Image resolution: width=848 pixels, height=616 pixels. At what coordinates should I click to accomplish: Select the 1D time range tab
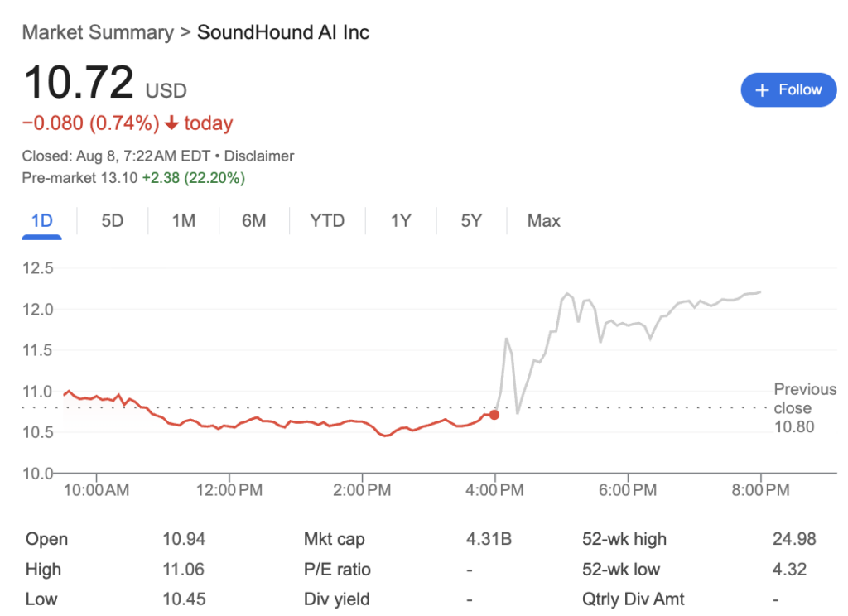click(x=41, y=221)
